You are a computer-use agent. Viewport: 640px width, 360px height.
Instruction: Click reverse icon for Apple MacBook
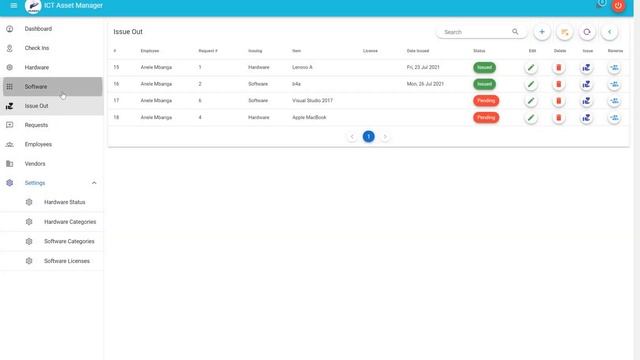pos(614,118)
